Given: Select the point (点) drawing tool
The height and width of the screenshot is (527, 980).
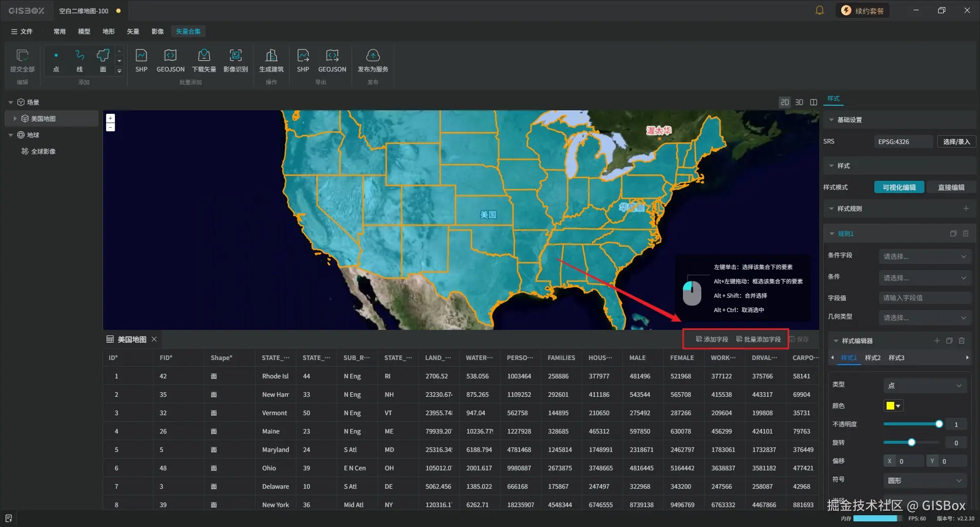Looking at the screenshot, I should click(56, 60).
